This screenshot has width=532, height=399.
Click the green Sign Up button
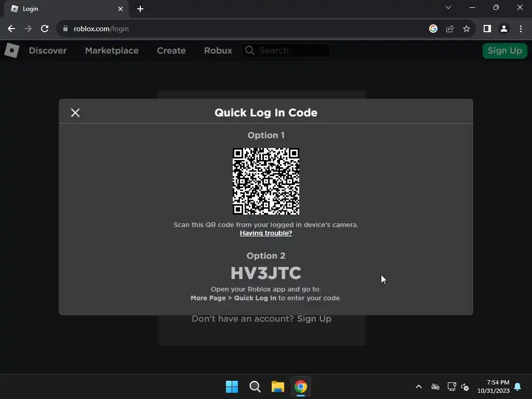(x=505, y=50)
